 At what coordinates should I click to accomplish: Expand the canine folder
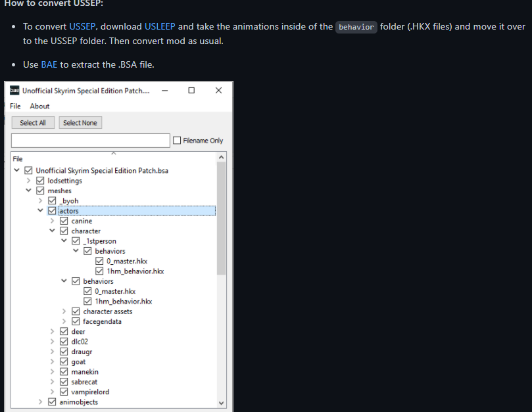click(52, 221)
